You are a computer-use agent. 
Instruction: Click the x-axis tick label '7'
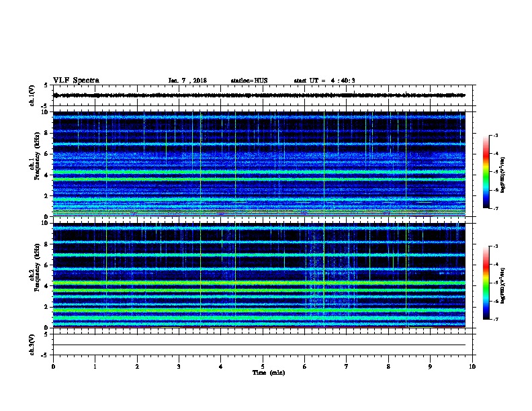click(347, 366)
